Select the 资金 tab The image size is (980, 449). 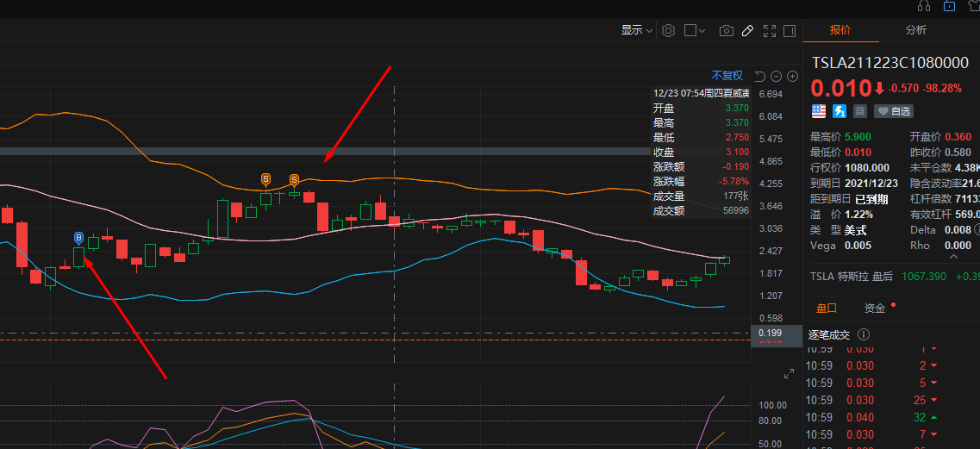(x=875, y=308)
